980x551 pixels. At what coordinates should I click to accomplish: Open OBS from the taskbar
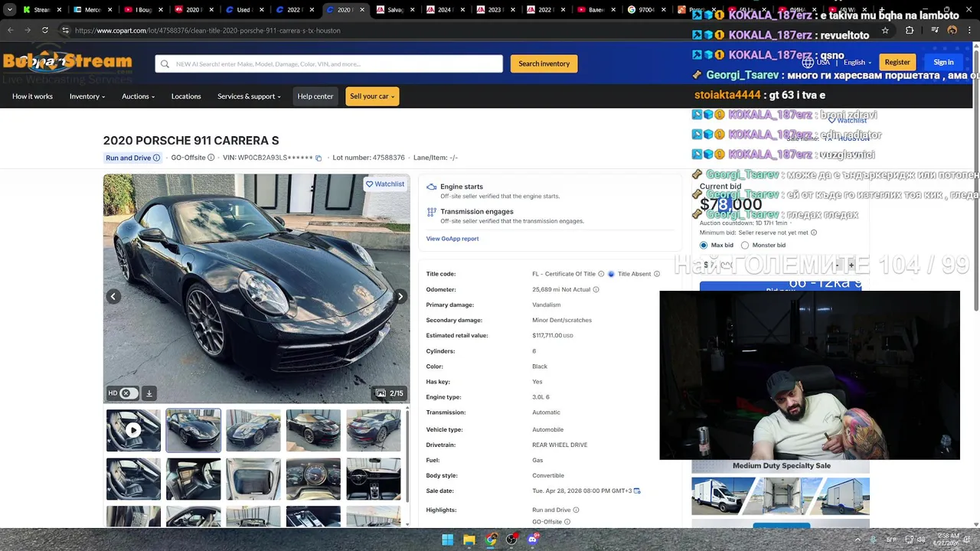pos(512,540)
